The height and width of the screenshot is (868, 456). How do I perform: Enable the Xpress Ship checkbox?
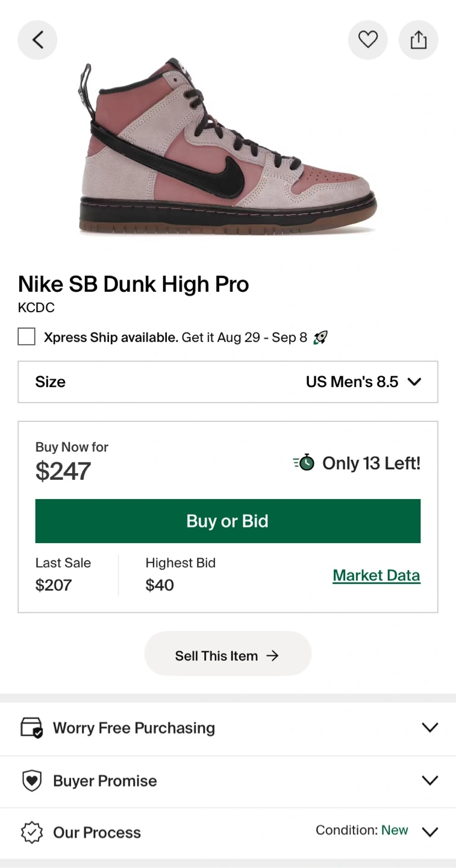pos(27,336)
